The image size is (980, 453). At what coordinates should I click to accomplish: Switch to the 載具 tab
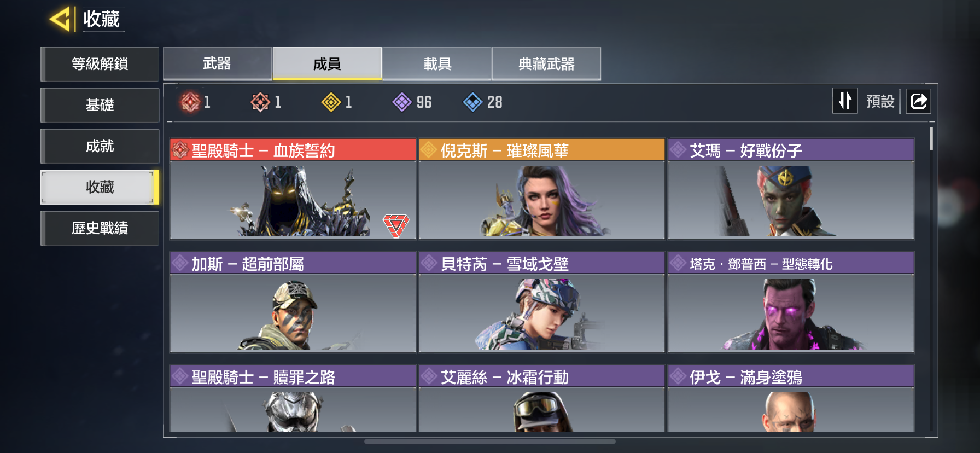[x=437, y=63]
